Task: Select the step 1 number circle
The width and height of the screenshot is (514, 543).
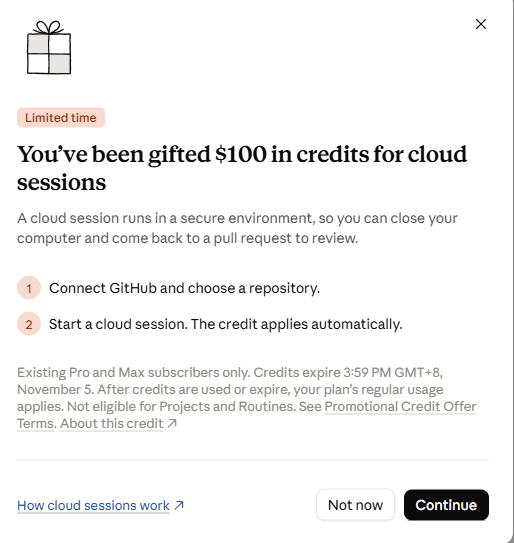Action: 29,288
